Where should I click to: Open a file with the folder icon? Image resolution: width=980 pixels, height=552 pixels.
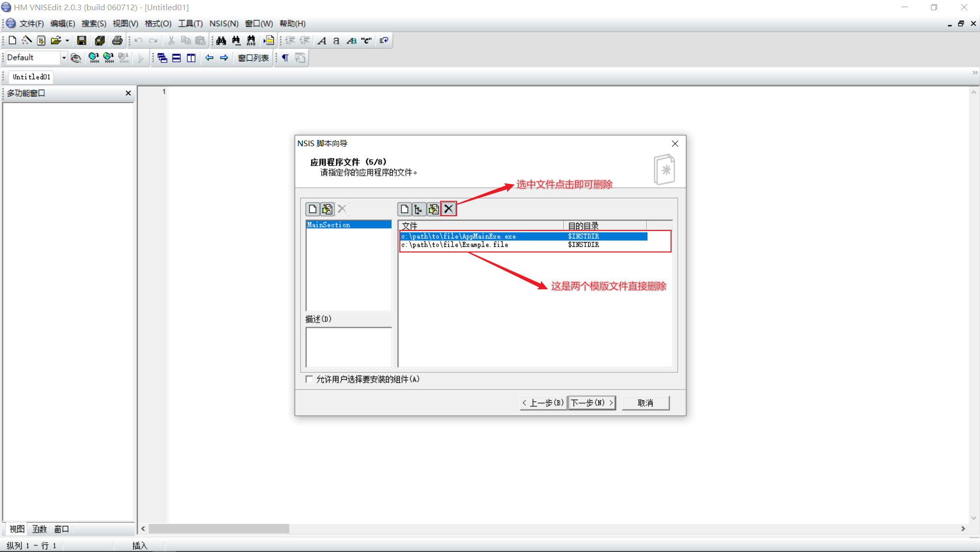[56, 40]
